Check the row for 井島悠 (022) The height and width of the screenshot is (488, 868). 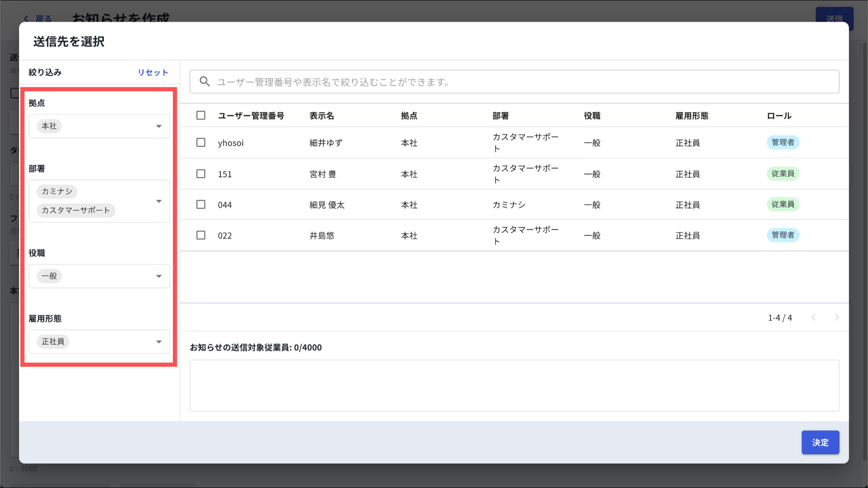(x=201, y=235)
